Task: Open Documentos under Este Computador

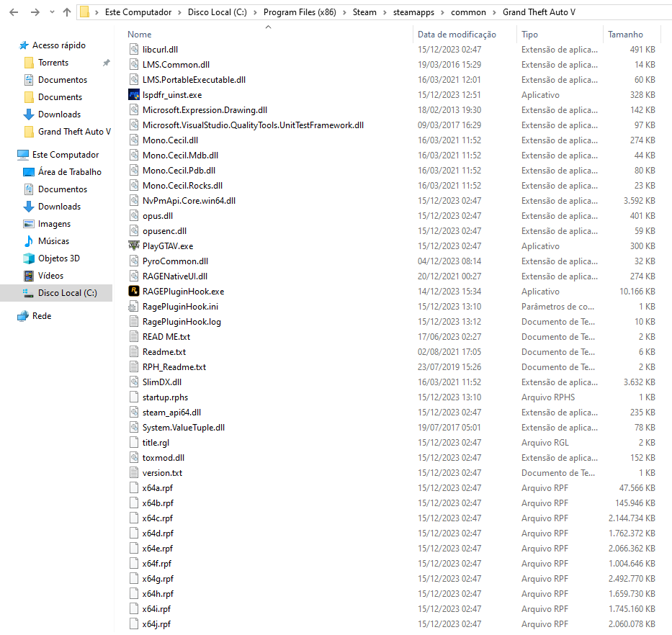Action: pyautogui.click(x=63, y=189)
